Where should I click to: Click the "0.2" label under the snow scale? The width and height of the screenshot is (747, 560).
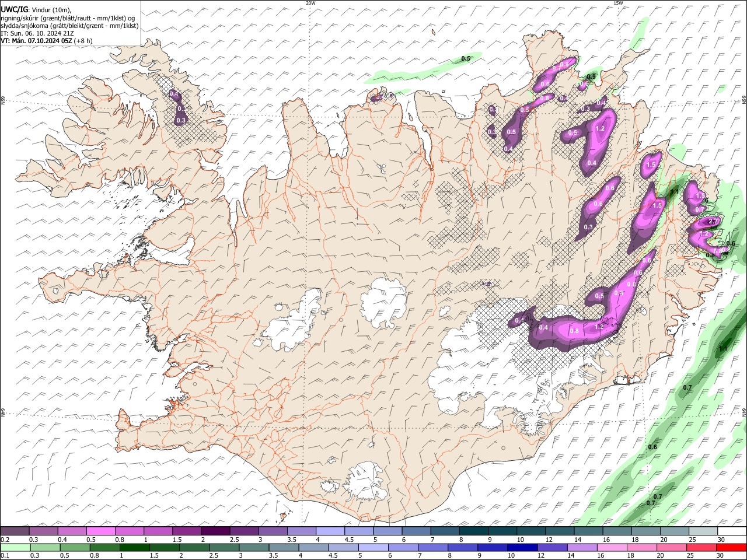coord(5,540)
